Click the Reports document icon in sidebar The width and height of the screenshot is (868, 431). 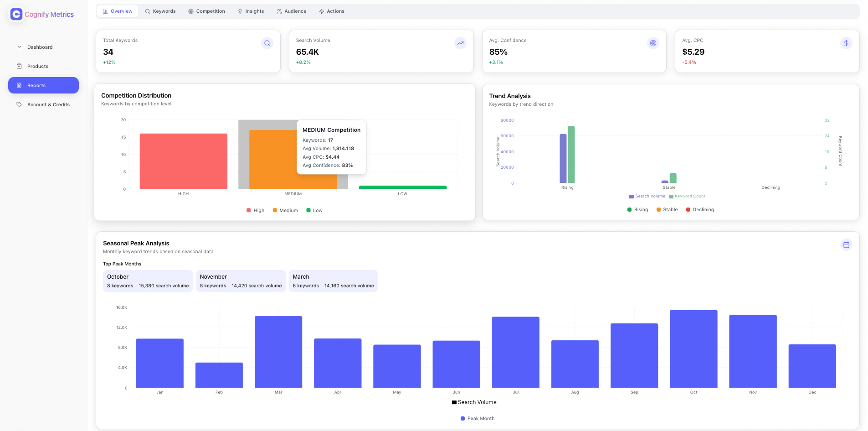[x=19, y=85]
